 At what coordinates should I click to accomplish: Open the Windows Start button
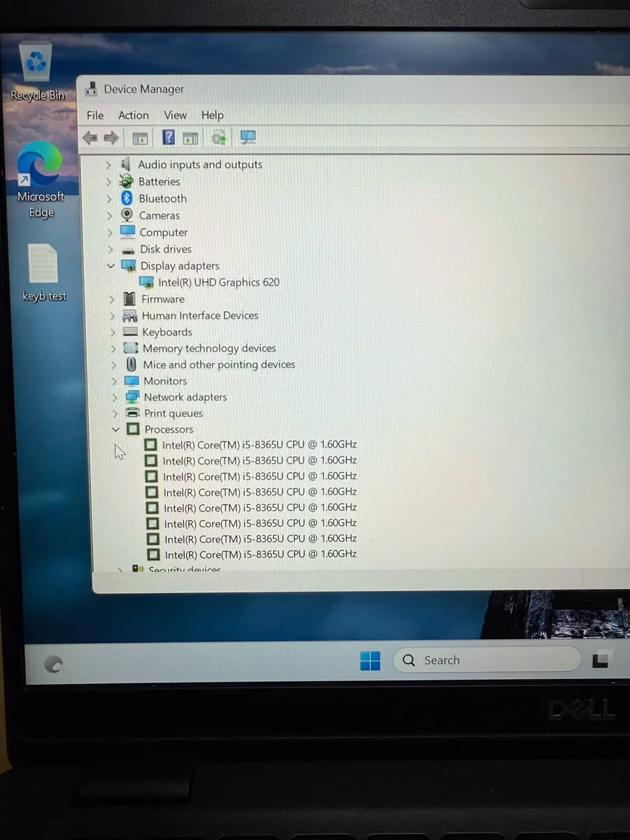click(x=370, y=660)
